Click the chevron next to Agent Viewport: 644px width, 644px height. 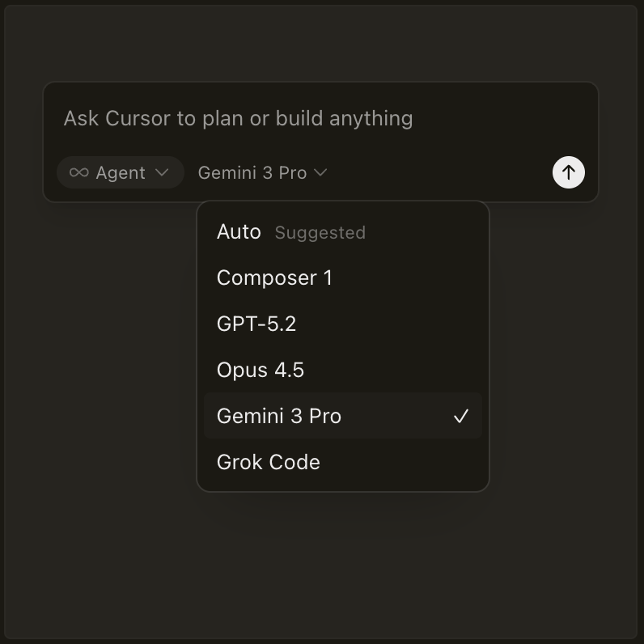(x=162, y=172)
